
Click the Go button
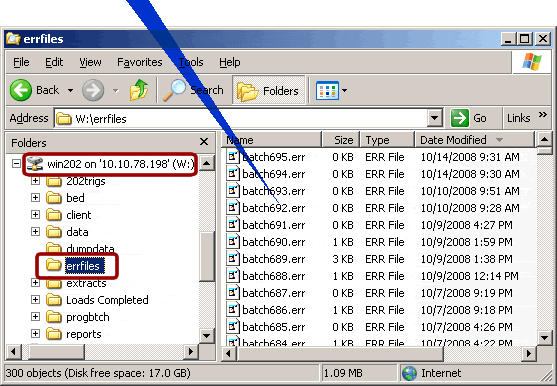point(469,118)
